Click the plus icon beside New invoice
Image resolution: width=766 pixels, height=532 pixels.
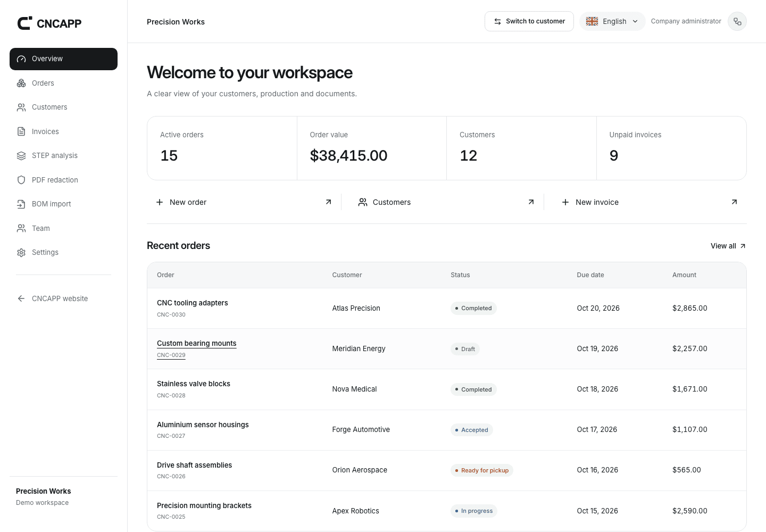click(565, 202)
